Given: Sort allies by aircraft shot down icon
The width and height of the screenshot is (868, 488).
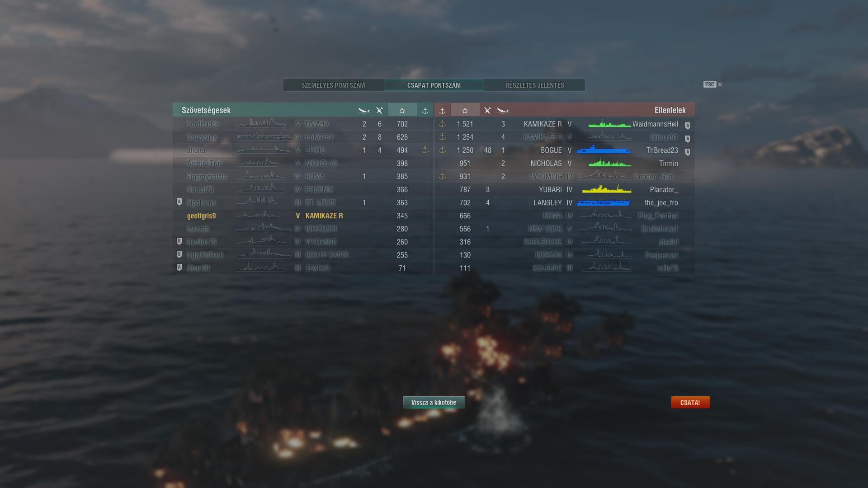Looking at the screenshot, I should click(x=379, y=110).
